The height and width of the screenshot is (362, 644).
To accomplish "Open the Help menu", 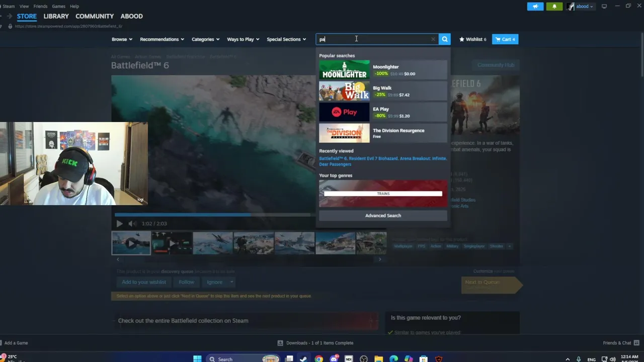I will click(x=74, y=7).
